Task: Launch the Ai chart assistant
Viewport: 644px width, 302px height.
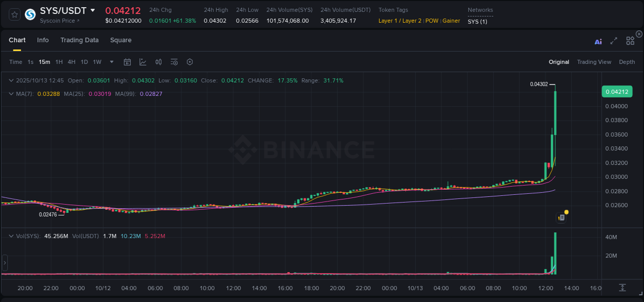Action: (598, 41)
